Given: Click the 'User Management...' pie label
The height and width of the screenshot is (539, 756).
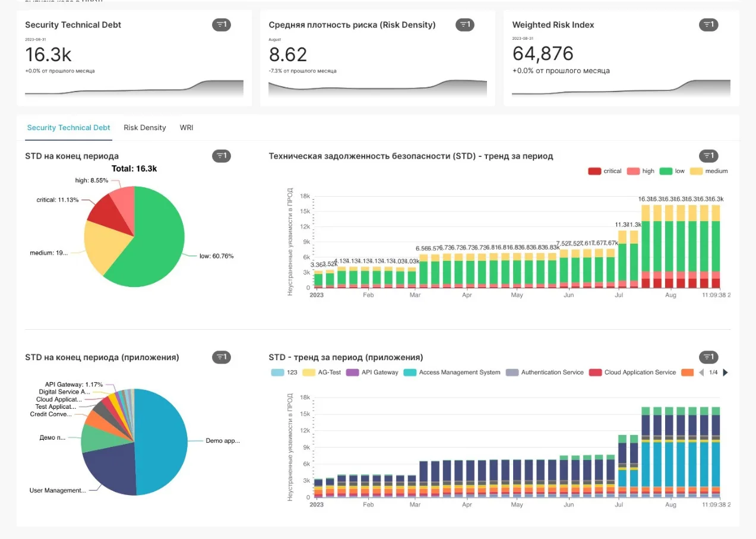Looking at the screenshot, I should tap(58, 490).
